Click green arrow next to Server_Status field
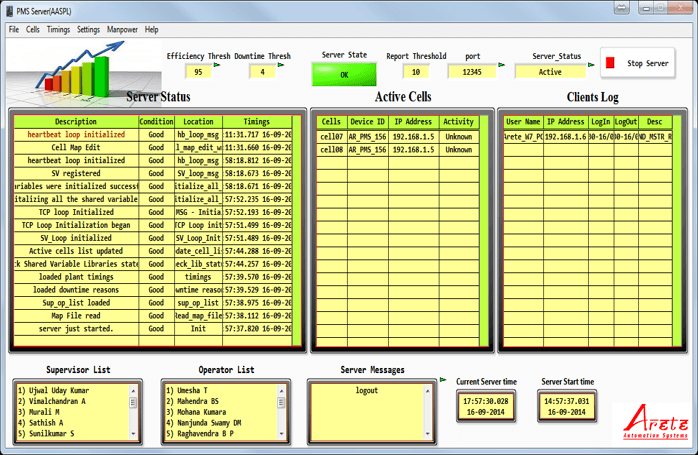The width and height of the screenshot is (698, 455). [591, 65]
